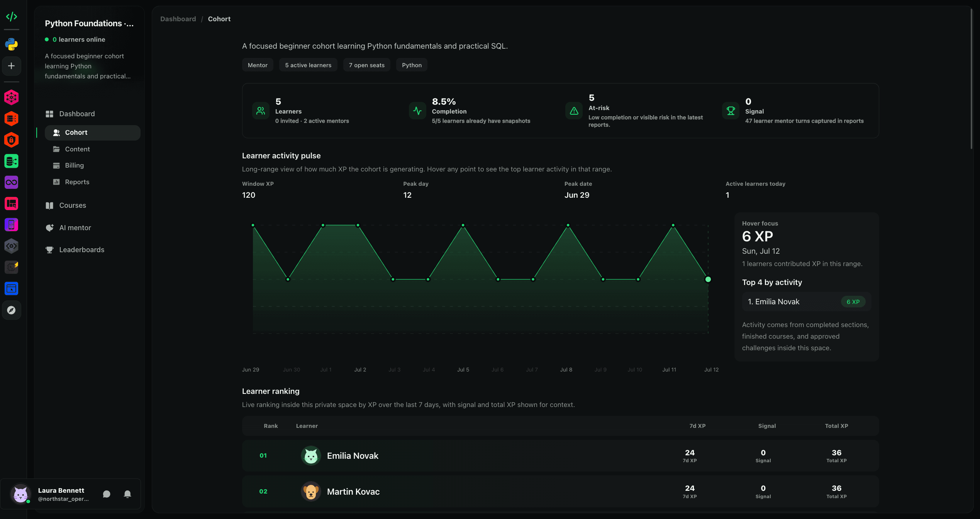Open notifications bell icon

click(127, 494)
